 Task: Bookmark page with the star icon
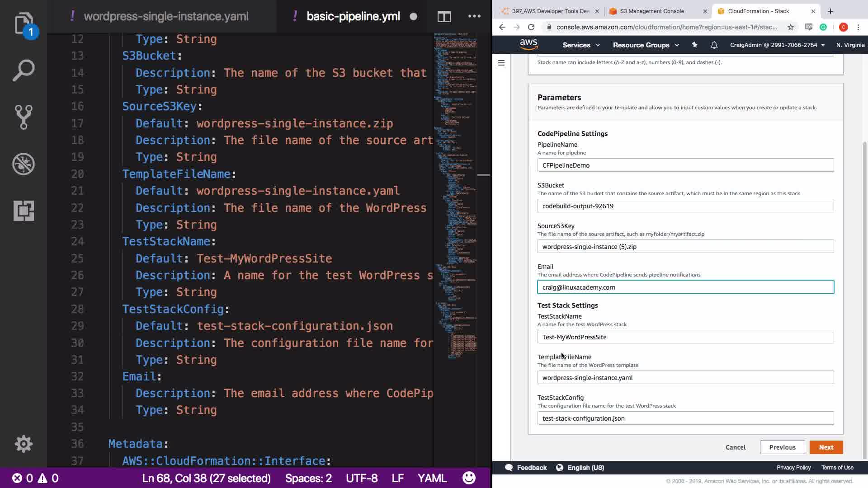(790, 27)
